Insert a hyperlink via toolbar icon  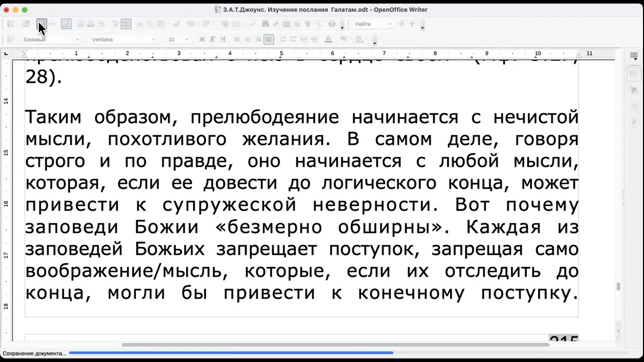[225, 24]
